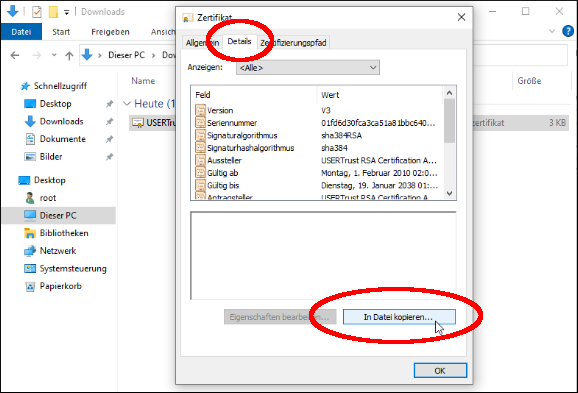Click the Seriennummer field icon

[x=200, y=122]
